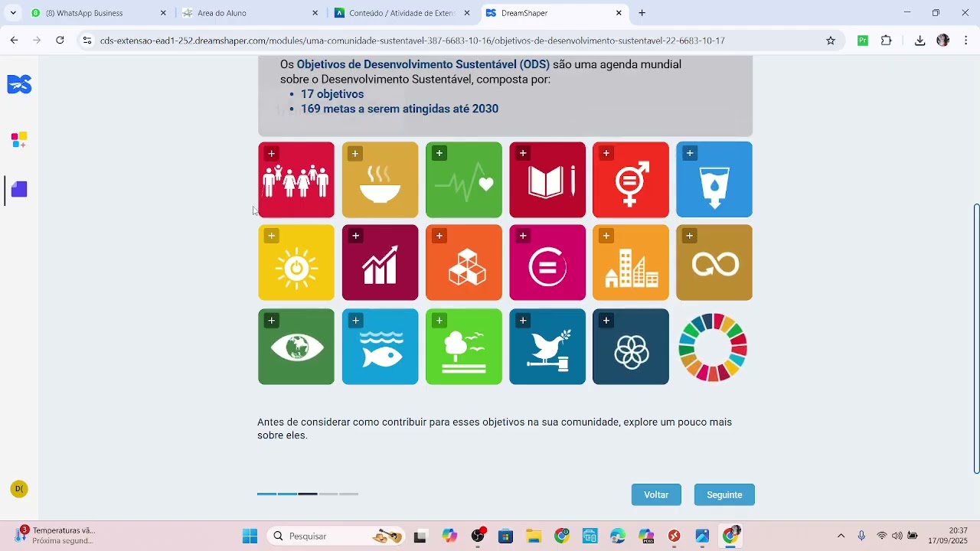The image size is (980, 551).
Task: Open the browser Downloads icon
Action: (x=920, y=41)
